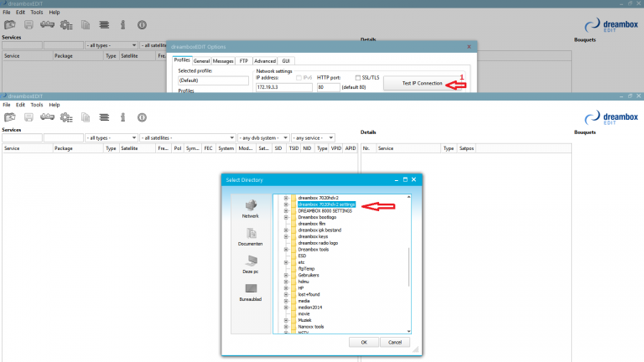Screen dimensions: 644x362
Task: Switch to the FTP tab in Options
Action: tap(243, 61)
